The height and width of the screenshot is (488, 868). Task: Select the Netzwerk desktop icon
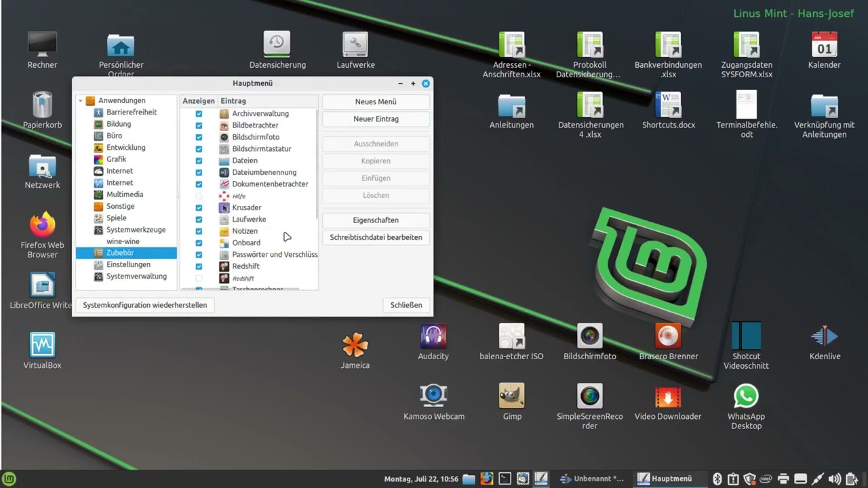point(42,171)
